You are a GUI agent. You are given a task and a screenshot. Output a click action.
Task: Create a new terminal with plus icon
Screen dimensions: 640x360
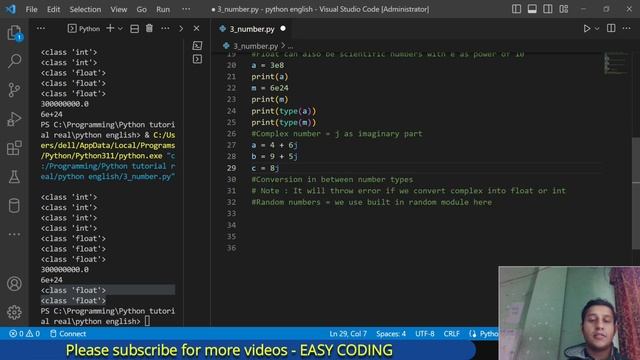point(110,28)
